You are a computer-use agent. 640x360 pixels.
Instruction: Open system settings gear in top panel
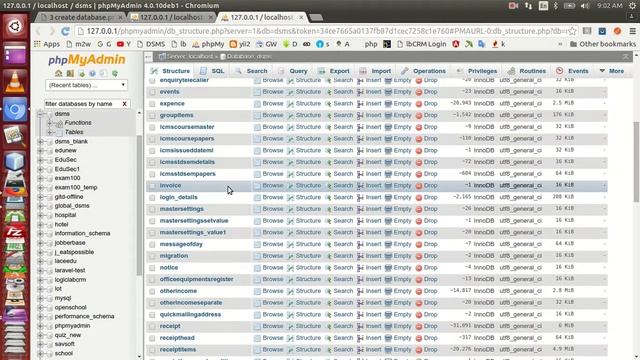[632, 6]
